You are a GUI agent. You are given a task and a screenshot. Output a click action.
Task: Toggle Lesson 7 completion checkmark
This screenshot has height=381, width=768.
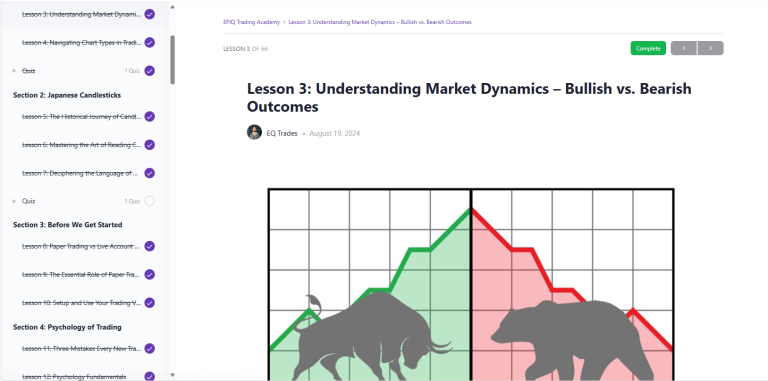click(150, 173)
